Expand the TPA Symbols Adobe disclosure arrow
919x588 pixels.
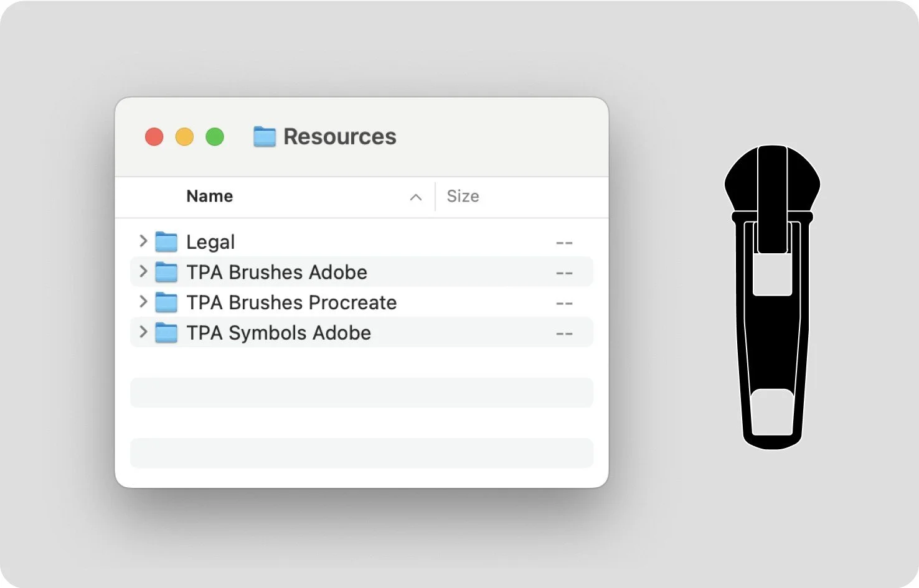click(x=143, y=332)
